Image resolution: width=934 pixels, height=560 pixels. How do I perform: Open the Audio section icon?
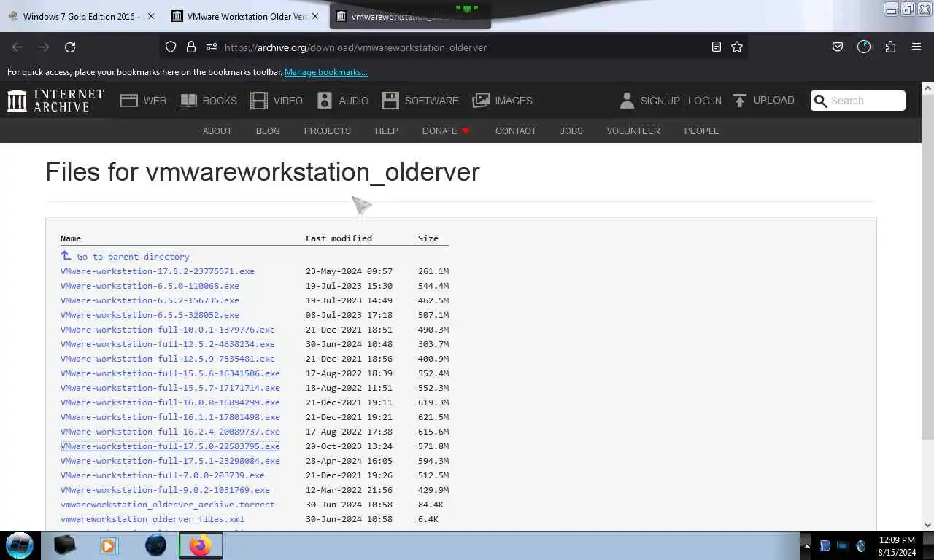[x=325, y=101]
